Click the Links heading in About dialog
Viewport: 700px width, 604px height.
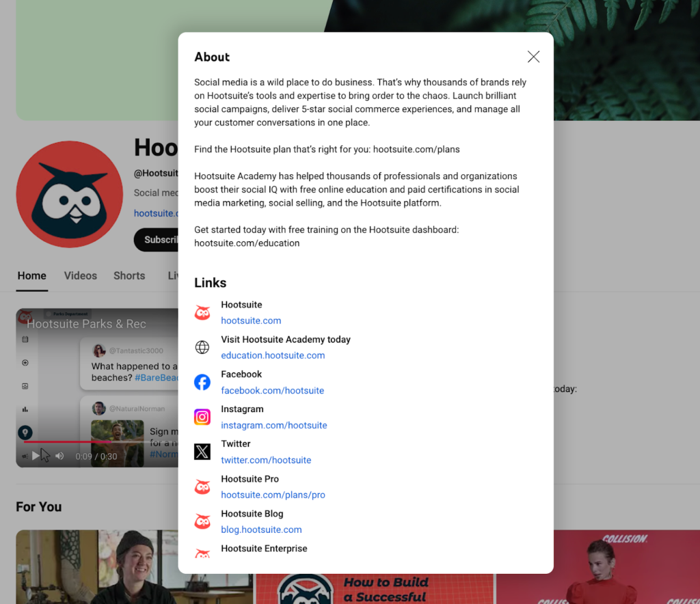(x=211, y=283)
